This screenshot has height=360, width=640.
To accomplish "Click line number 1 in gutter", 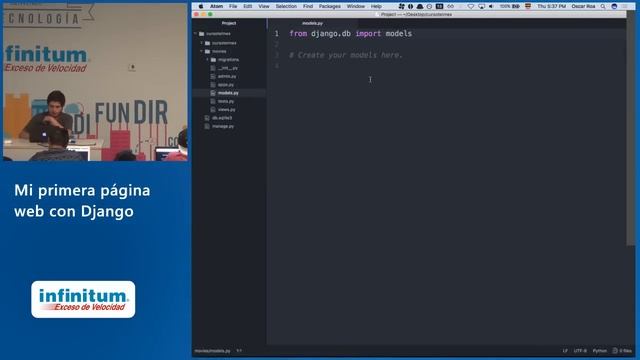I will coord(277,33).
